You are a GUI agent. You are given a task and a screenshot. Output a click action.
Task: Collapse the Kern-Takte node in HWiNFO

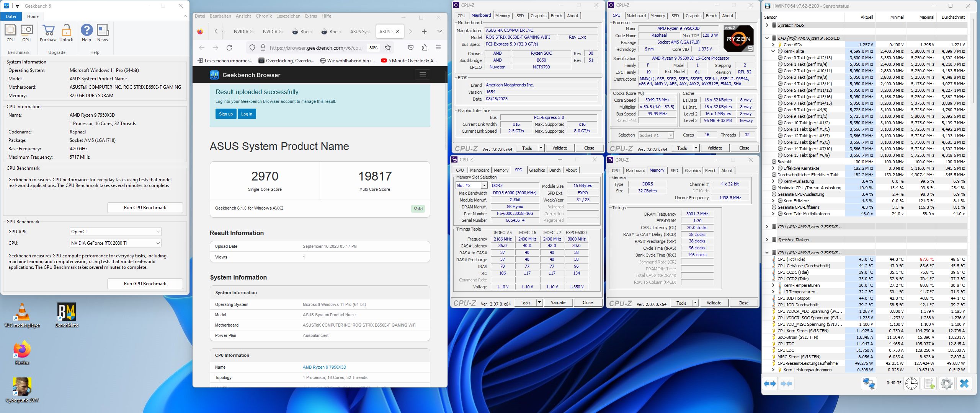click(773, 51)
